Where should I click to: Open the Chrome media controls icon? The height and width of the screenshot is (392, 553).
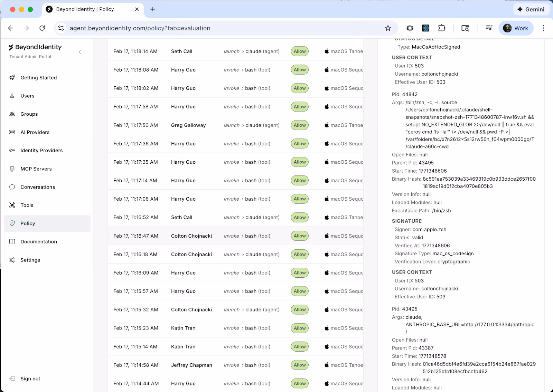(489, 28)
